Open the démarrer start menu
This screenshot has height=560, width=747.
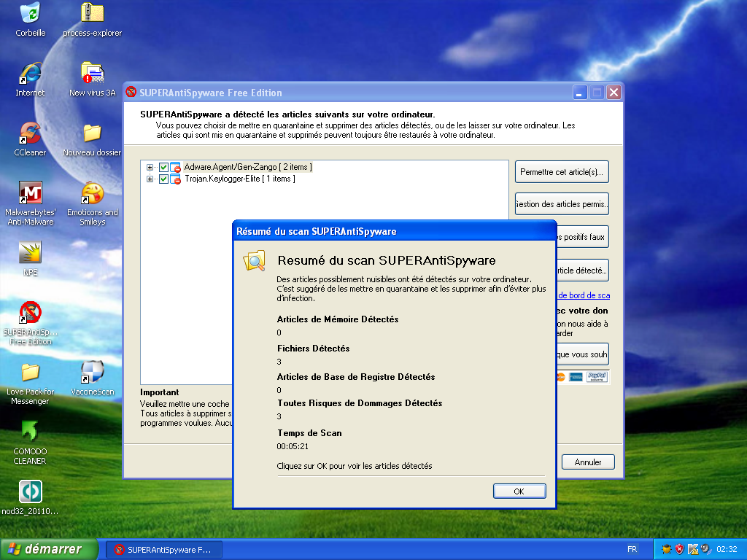pos(49,549)
